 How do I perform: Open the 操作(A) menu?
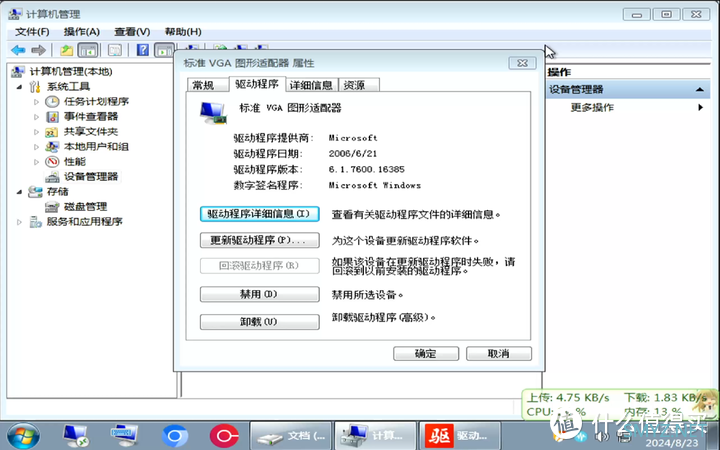point(82,32)
